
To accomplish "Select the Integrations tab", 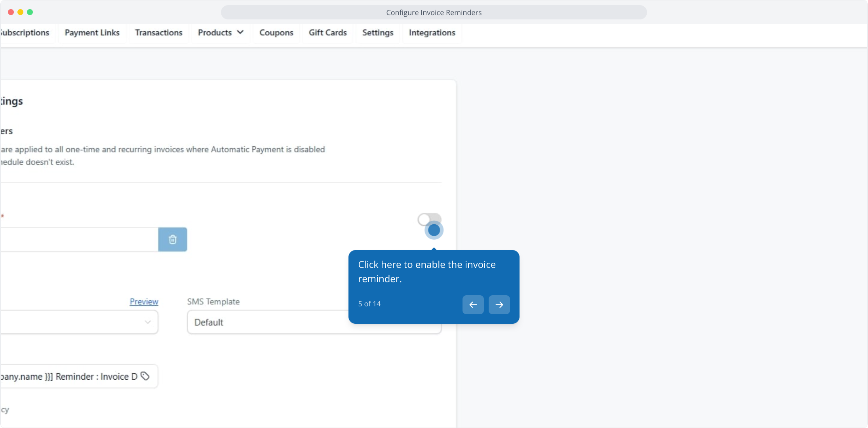I will 432,33.
